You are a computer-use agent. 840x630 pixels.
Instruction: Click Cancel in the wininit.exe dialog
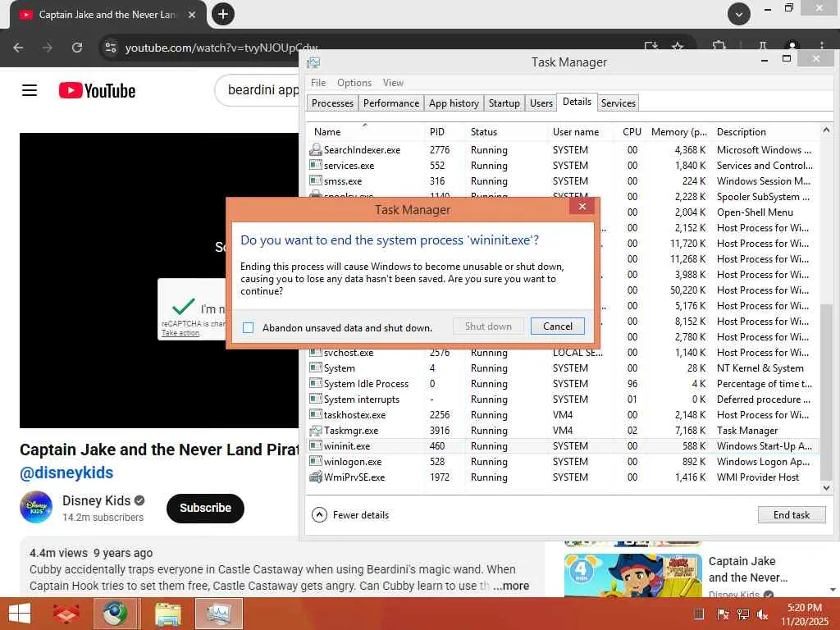tap(557, 326)
